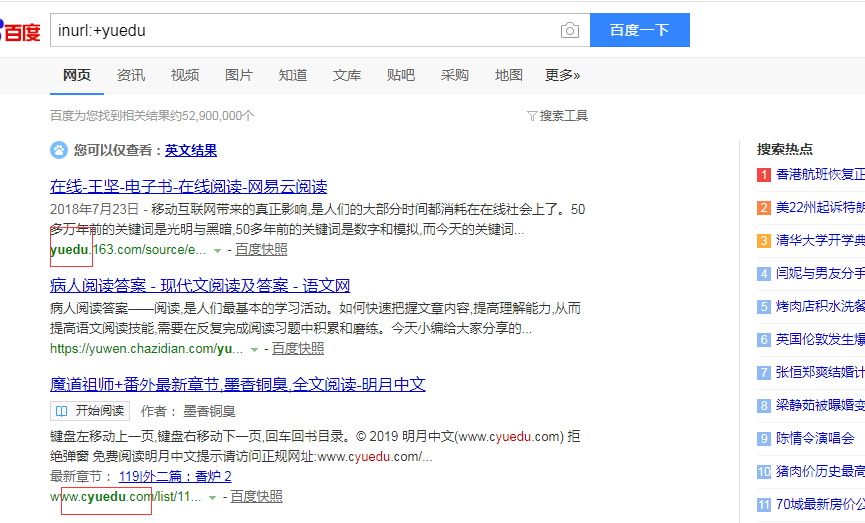
Task: Click the paw icon beside 您可以仅查看
Action: point(59,150)
